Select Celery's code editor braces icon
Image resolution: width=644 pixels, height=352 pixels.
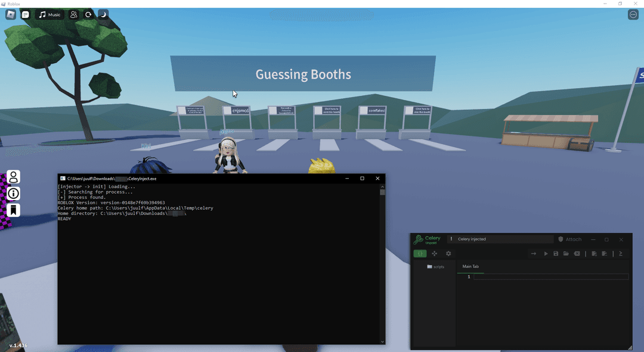click(x=420, y=253)
